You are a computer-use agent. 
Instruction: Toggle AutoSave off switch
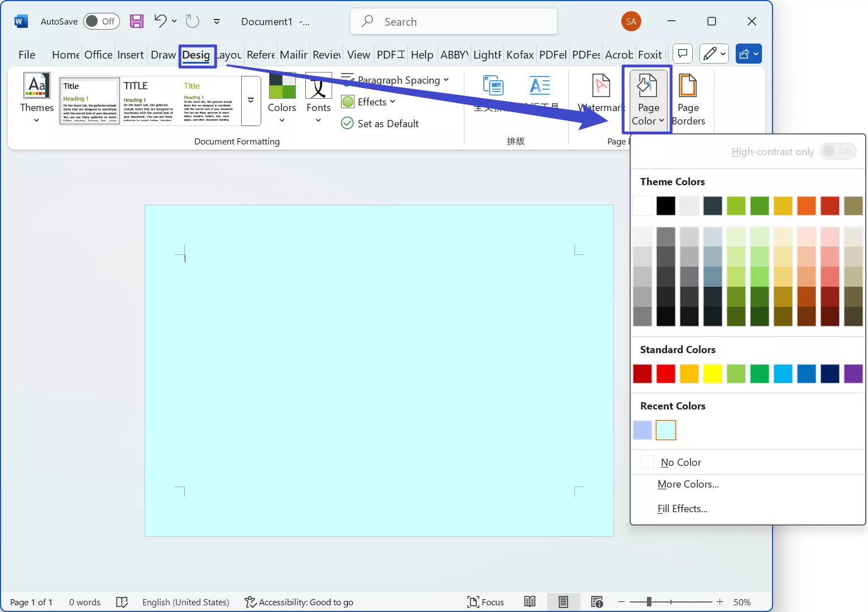[101, 21]
